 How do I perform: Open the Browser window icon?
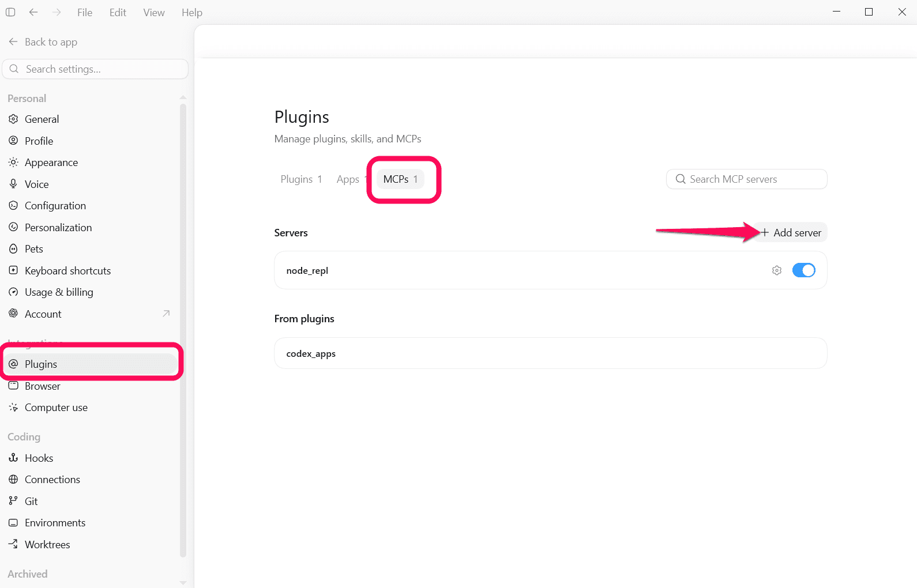13,386
